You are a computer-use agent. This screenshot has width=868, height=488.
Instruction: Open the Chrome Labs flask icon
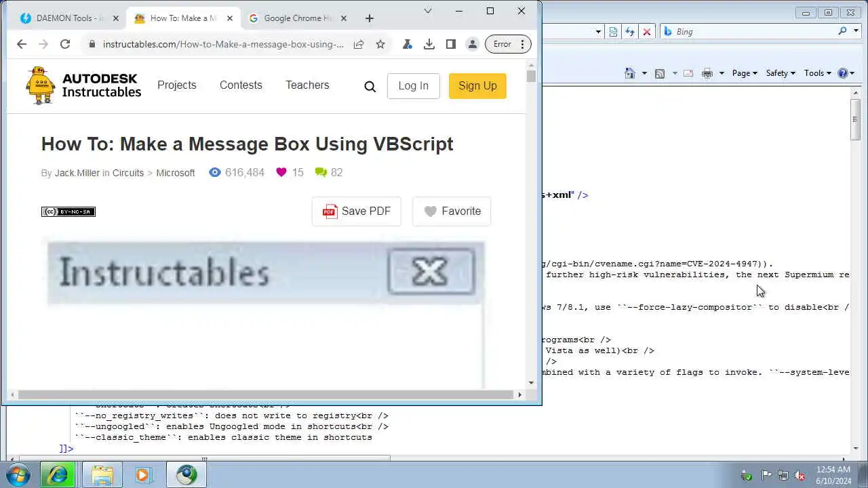click(x=408, y=44)
